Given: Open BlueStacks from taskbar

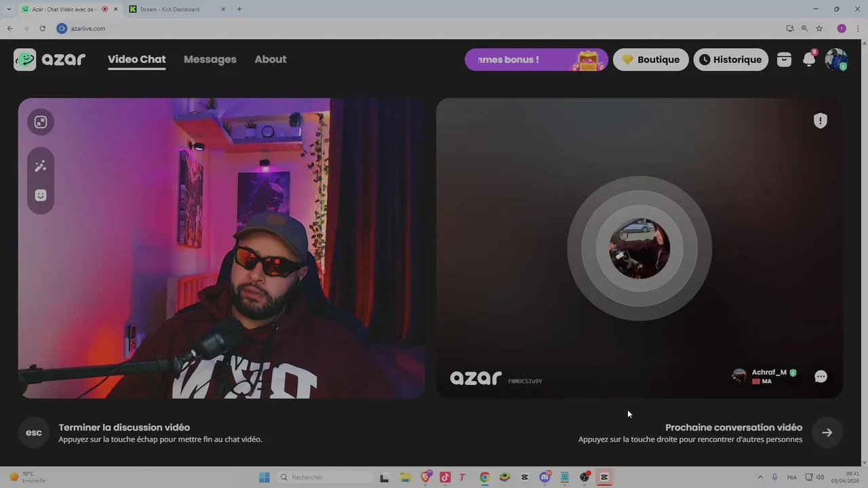Looking at the screenshot, I should point(505,477).
